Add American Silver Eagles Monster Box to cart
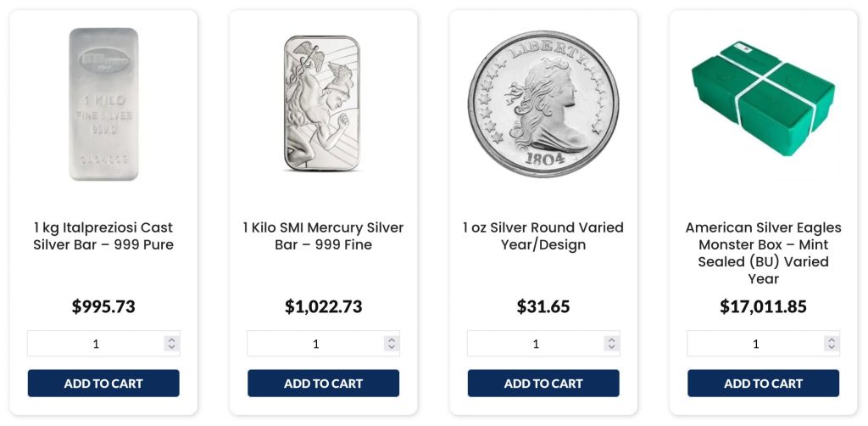The image size is (868, 426). tap(763, 384)
